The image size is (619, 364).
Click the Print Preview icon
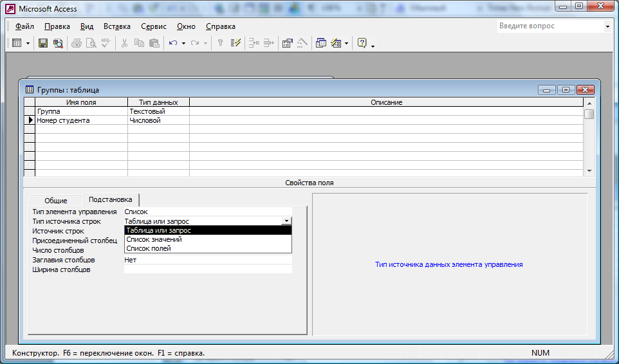coord(91,43)
